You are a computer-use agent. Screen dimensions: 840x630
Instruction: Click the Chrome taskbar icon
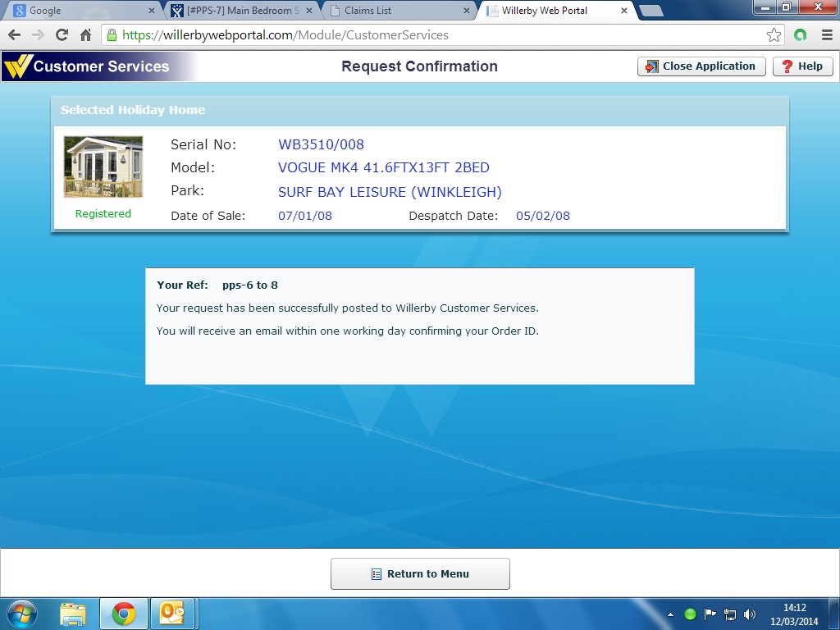coord(124,614)
